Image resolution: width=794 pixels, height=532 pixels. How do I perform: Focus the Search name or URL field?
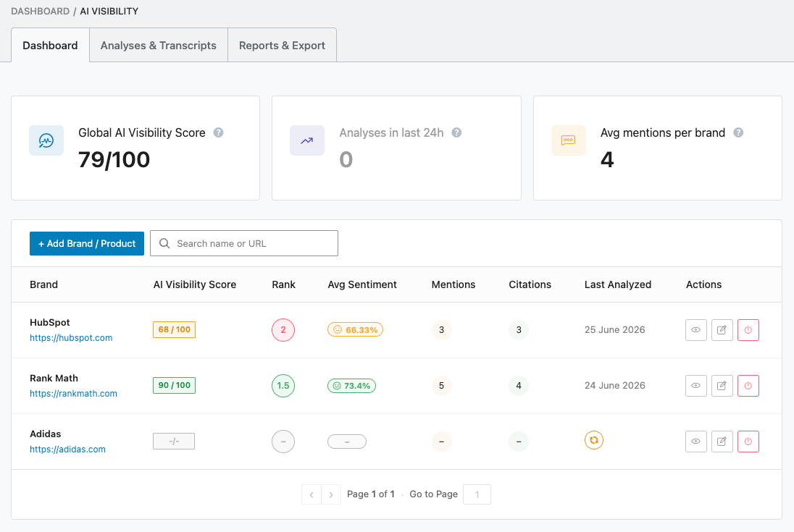point(244,243)
